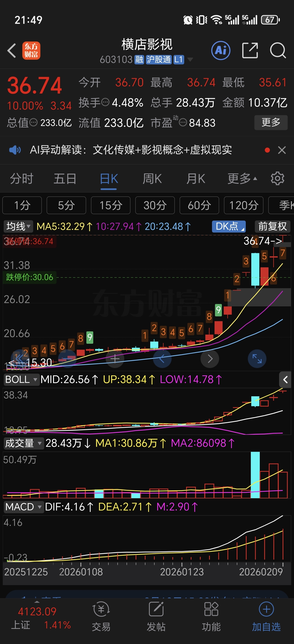Screen dimensions: 294x644
Task: Switch to 五日 tab
Action: pos(65,178)
